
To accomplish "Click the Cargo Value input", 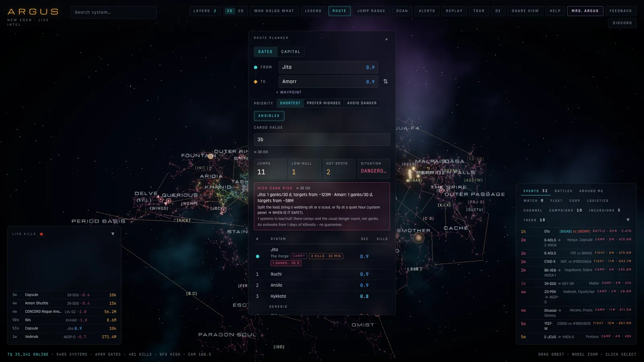I will 322,140.
